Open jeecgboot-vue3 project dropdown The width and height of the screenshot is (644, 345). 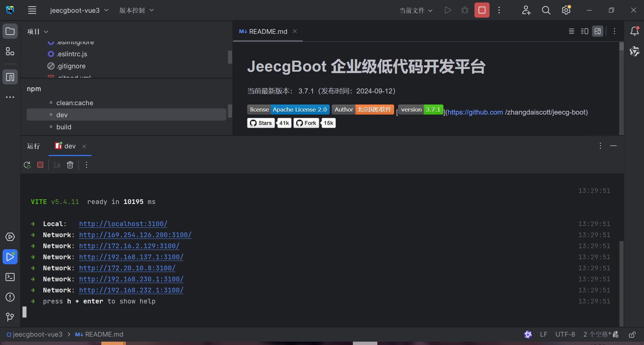pyautogui.click(x=79, y=10)
